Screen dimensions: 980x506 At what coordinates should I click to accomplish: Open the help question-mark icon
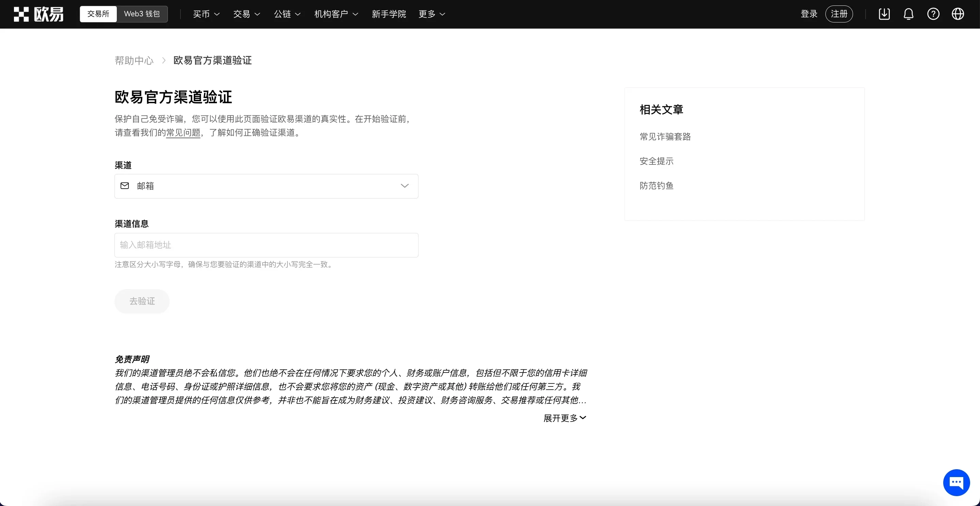pyautogui.click(x=933, y=14)
